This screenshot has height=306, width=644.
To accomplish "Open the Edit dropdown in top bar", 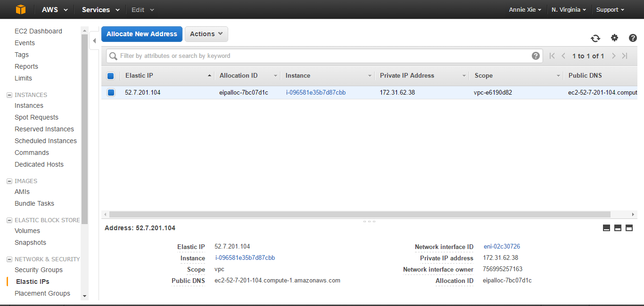I will pyautogui.click(x=142, y=9).
